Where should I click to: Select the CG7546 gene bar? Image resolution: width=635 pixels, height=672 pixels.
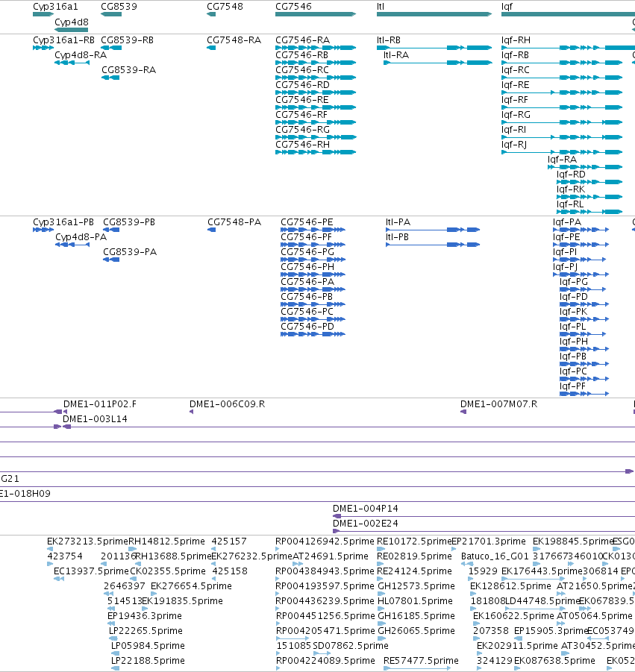pos(316,14)
